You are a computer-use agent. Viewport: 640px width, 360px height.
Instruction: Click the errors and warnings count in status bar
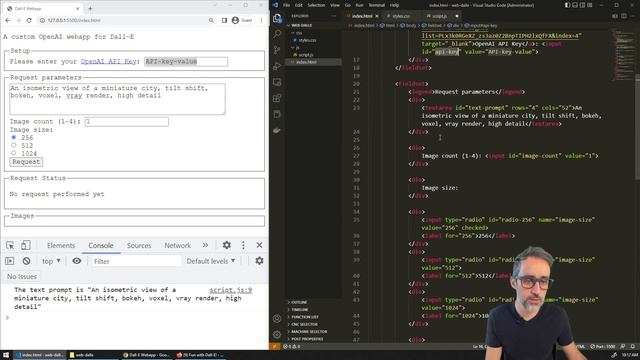[x=292, y=346]
